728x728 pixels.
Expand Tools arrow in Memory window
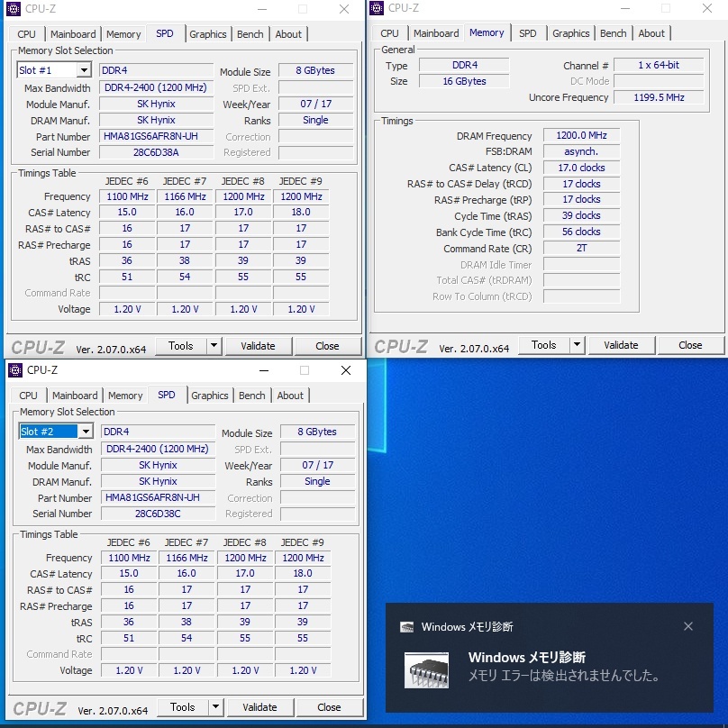click(578, 344)
